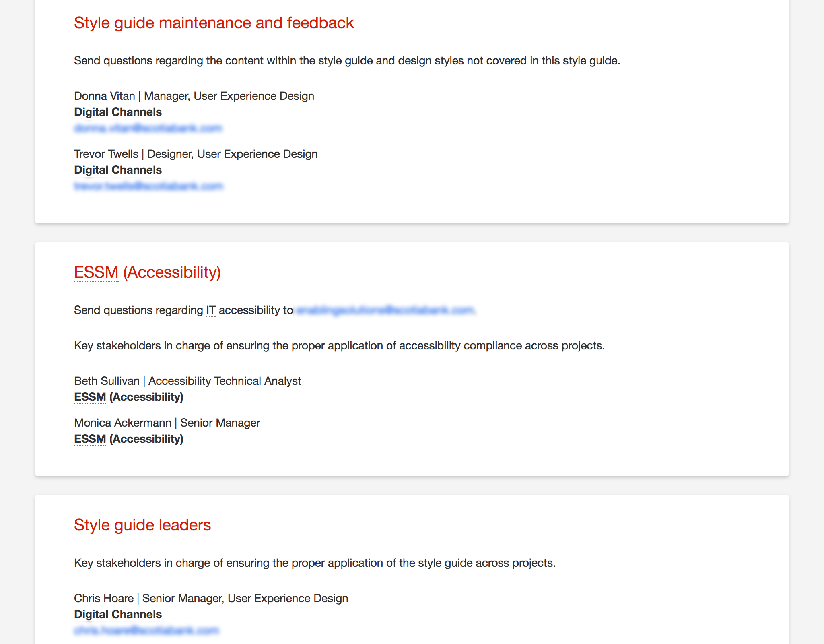Click 'Digital Channels' under Donna Vitan

click(x=118, y=112)
